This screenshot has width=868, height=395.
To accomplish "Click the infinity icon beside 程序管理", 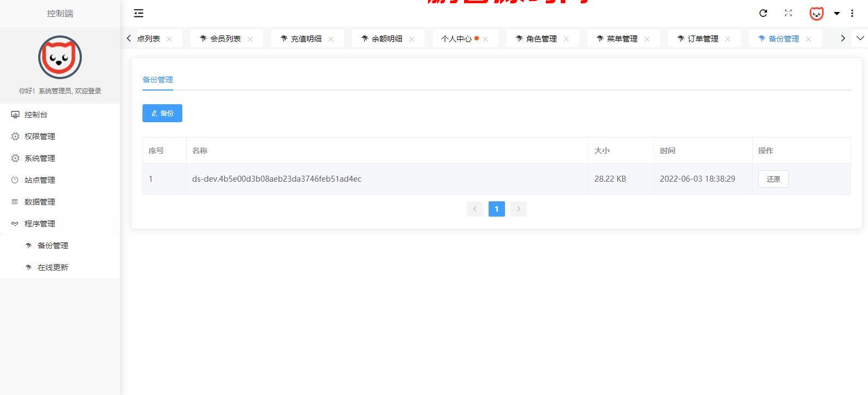I will pos(15,224).
